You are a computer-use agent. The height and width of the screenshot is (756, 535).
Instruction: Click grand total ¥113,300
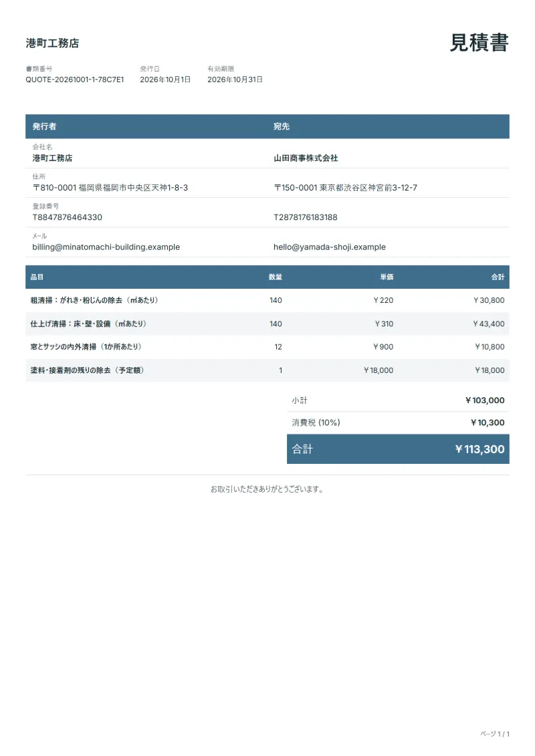480,449
